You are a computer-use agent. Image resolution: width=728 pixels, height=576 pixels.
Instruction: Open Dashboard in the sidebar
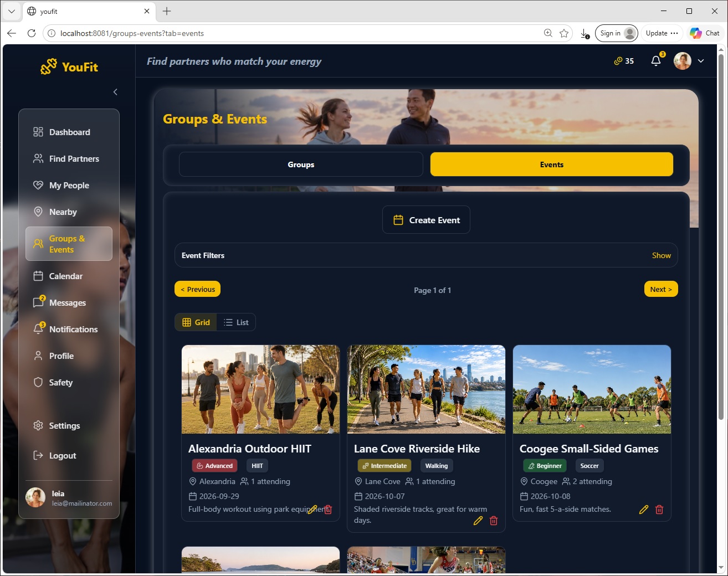69,132
